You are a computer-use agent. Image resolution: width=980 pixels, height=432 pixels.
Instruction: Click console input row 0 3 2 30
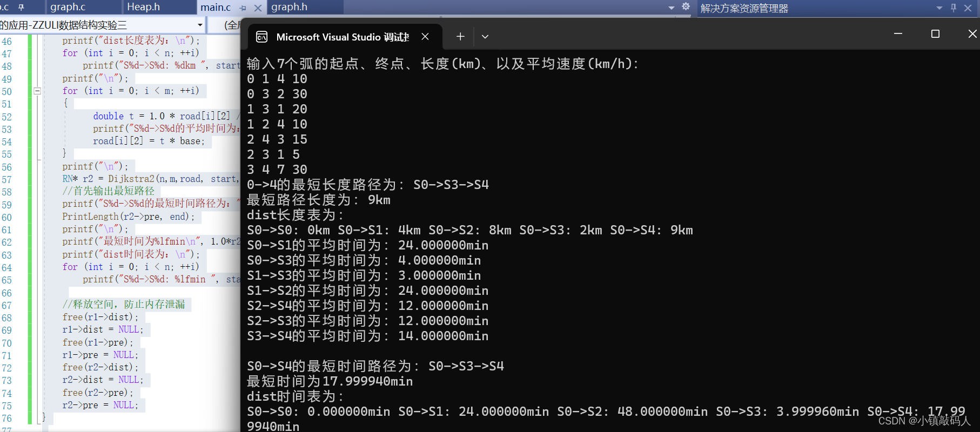[277, 94]
